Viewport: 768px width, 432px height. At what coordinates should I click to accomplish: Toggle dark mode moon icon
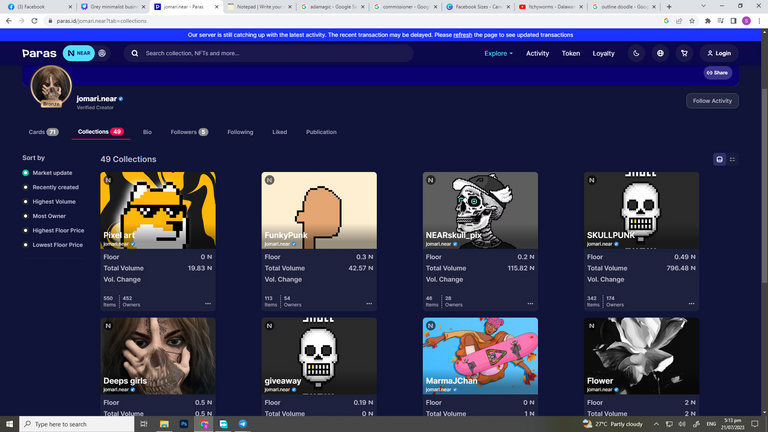pyautogui.click(x=636, y=53)
